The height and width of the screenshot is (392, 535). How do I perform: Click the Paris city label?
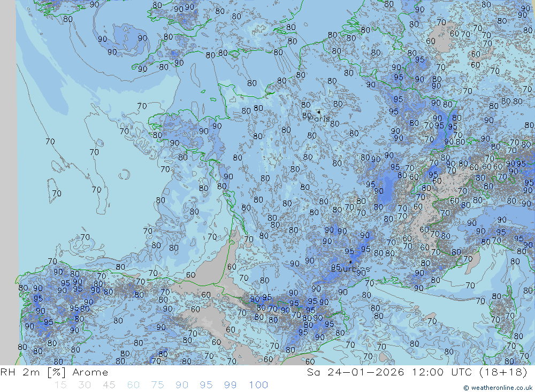[319, 119]
